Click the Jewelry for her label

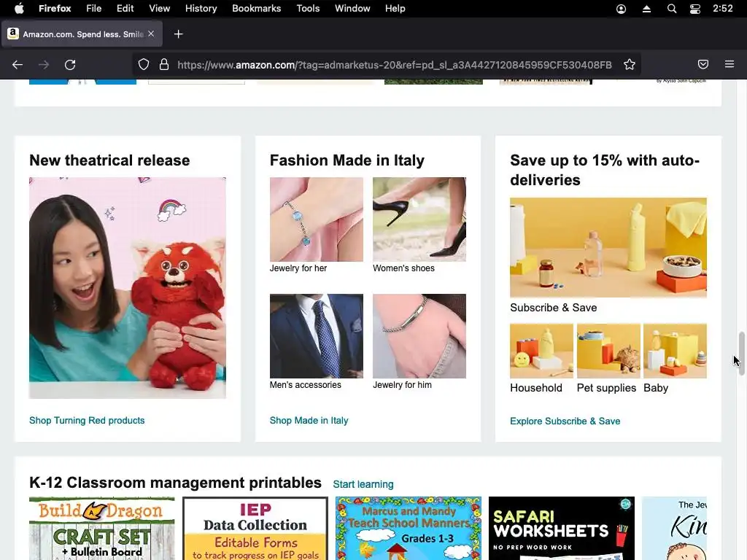[298, 268]
